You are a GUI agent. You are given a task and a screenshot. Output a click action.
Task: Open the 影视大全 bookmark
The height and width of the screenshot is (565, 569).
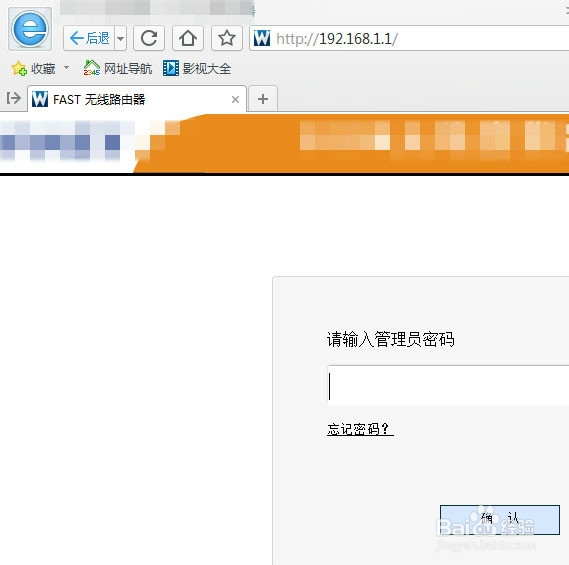(x=197, y=68)
